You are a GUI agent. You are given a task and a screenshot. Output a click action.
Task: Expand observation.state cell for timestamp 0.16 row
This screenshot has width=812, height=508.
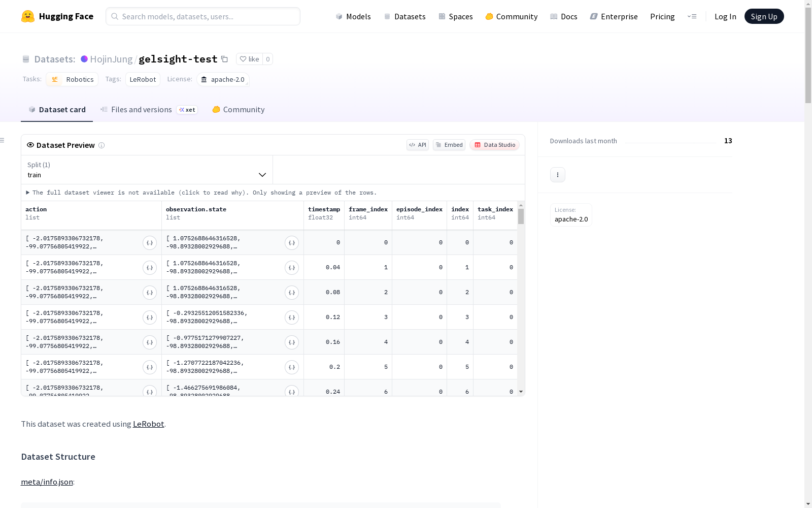click(292, 342)
